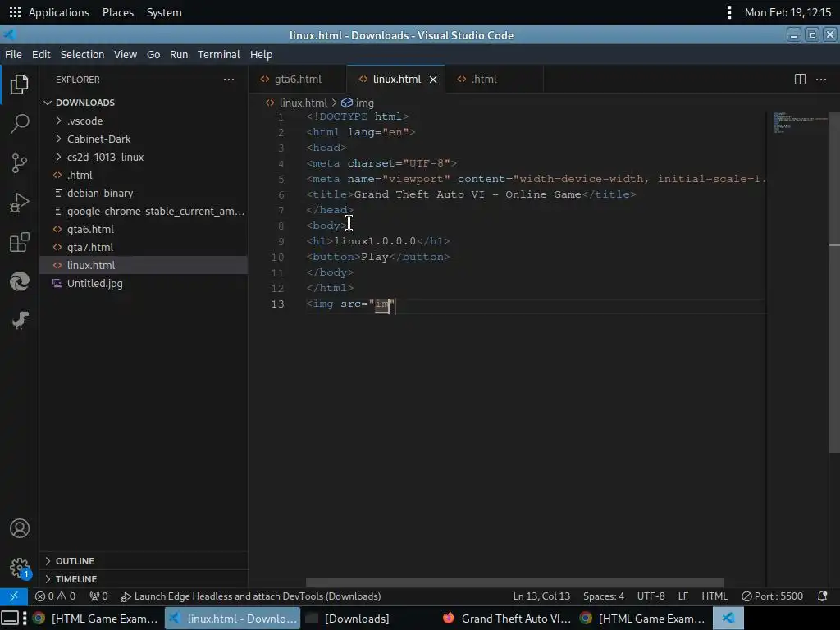840x630 pixels.
Task: Click the editor horizontal scrollbar
Action: [514, 582]
